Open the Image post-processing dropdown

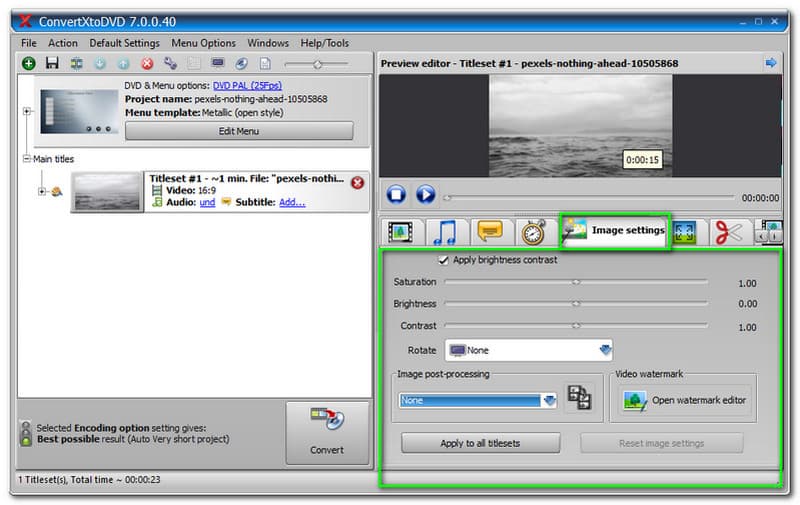(549, 400)
